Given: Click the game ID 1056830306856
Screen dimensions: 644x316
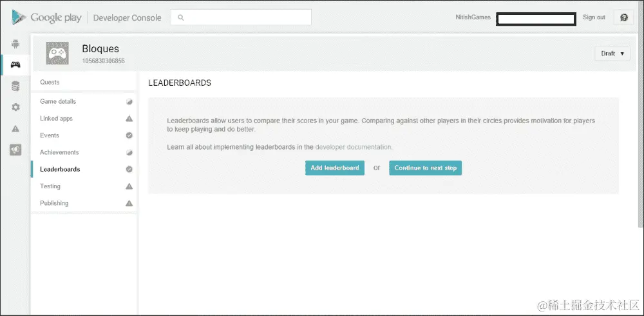Looking at the screenshot, I should tap(104, 61).
